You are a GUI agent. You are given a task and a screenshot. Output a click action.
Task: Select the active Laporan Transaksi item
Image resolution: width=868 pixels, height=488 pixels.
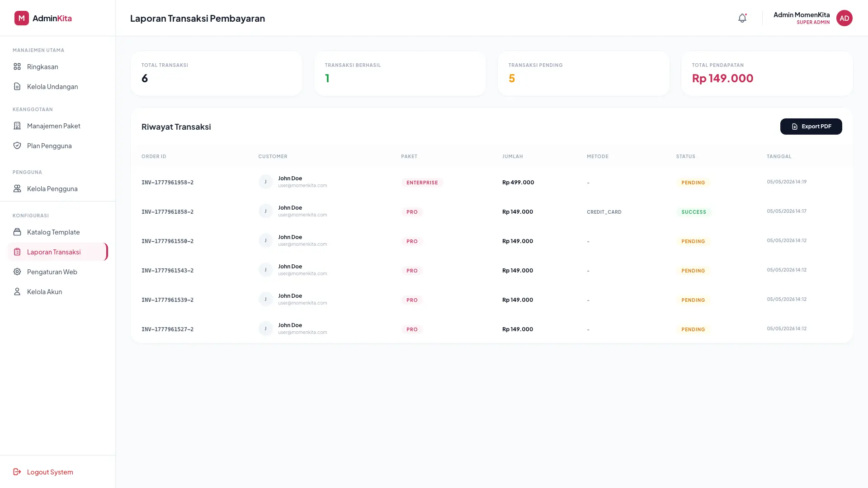point(57,252)
